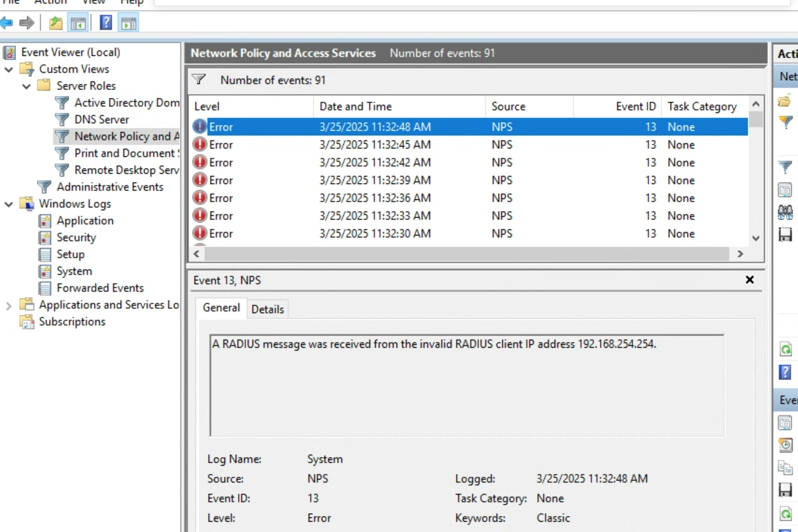Collapse the Custom Views tree node
Screen dimensions: 798x532
tap(9, 69)
